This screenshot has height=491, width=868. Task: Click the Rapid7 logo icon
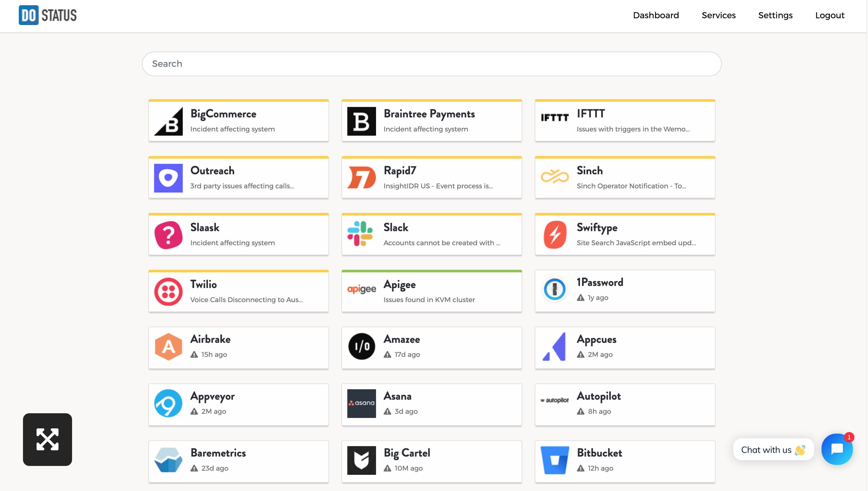(361, 178)
